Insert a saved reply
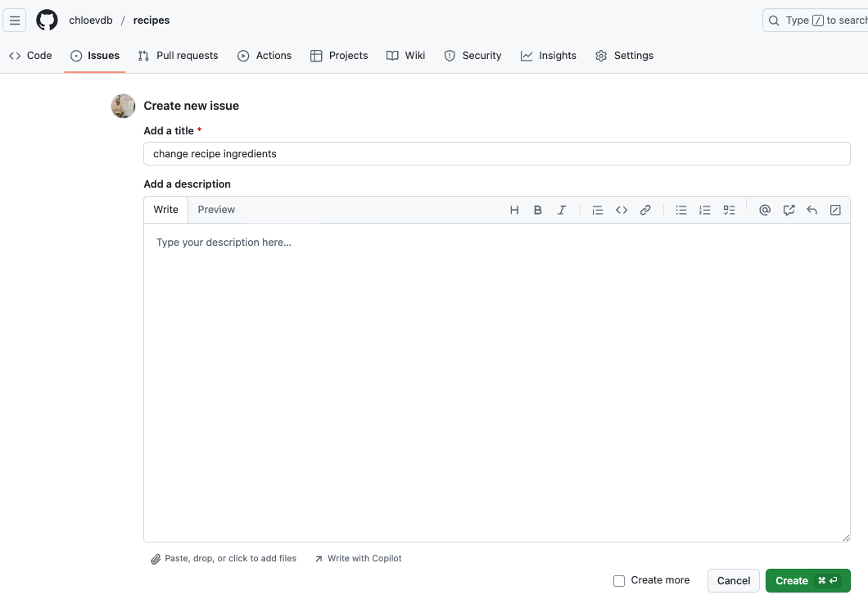 point(812,210)
